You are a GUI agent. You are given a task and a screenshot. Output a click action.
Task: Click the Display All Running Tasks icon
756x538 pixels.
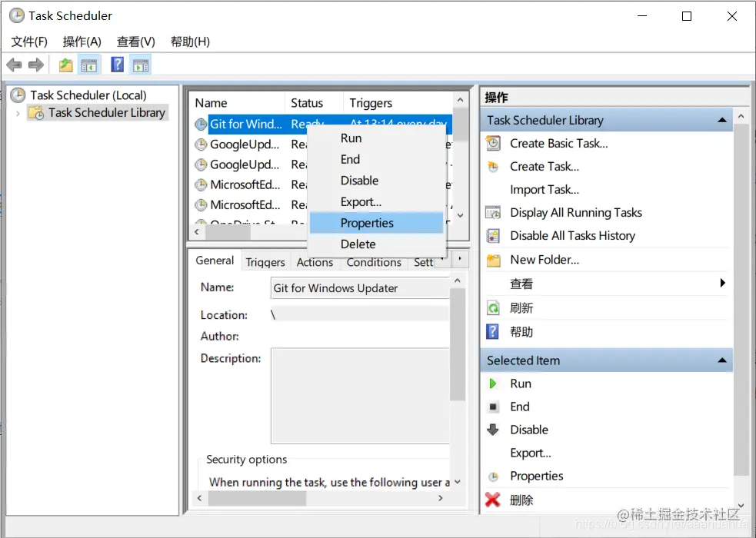493,212
